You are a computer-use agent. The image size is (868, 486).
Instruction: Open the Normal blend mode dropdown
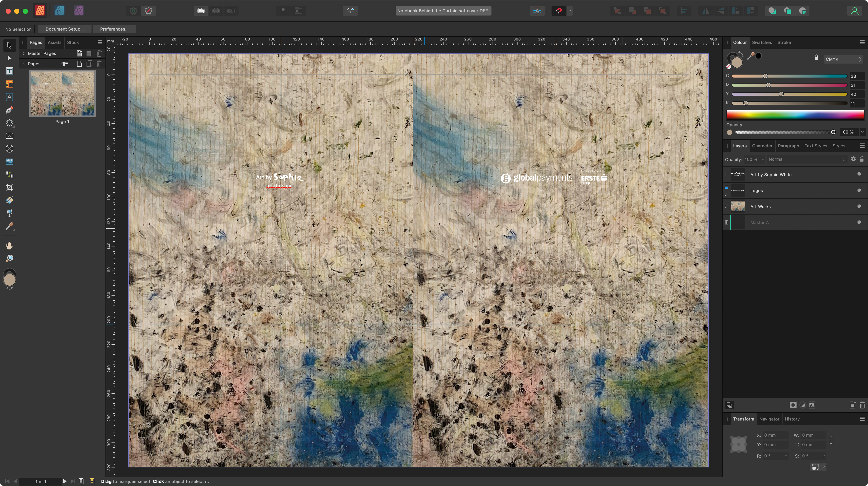click(807, 159)
